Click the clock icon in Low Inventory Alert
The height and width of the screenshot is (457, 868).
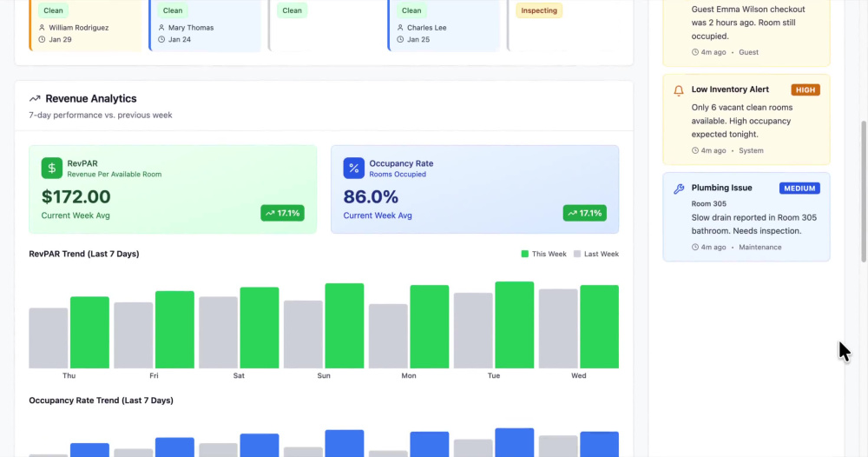[694, 150]
